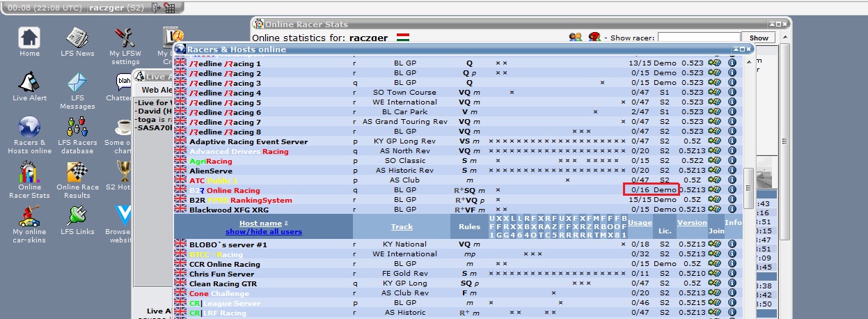
Task: Sort hosts by Track header link
Action: tap(402, 227)
